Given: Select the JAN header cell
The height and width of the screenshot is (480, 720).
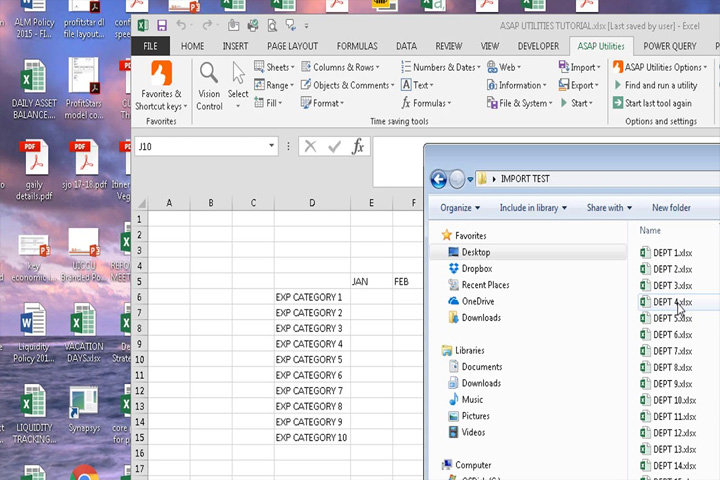Looking at the screenshot, I should tap(371, 281).
